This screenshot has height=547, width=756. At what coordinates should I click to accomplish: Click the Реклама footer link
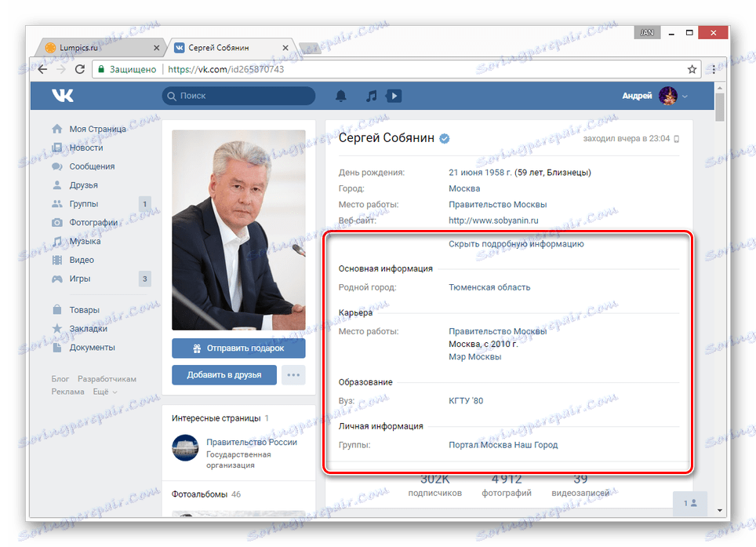coord(68,392)
